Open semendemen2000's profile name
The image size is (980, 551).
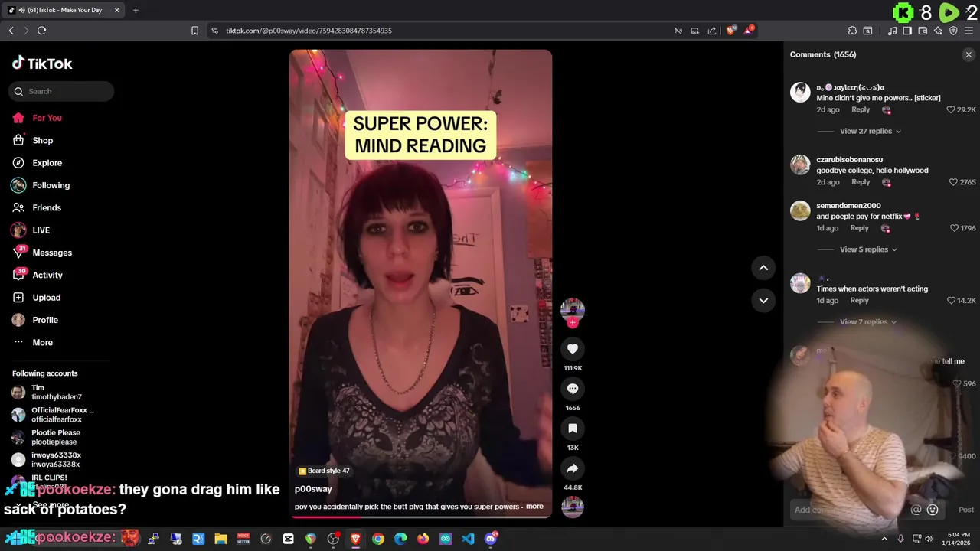pos(848,206)
